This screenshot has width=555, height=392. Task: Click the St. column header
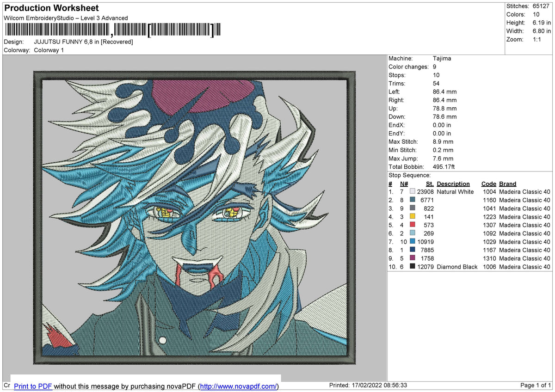click(430, 184)
